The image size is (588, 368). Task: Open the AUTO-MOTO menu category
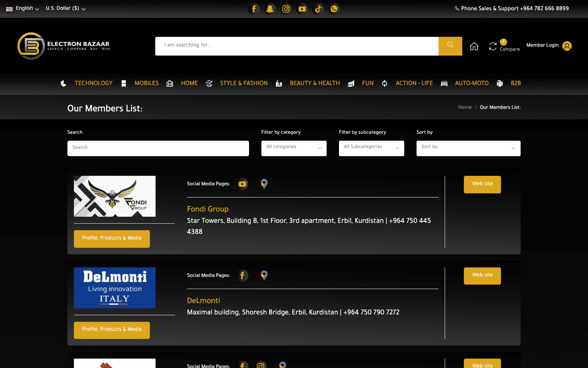(x=472, y=83)
